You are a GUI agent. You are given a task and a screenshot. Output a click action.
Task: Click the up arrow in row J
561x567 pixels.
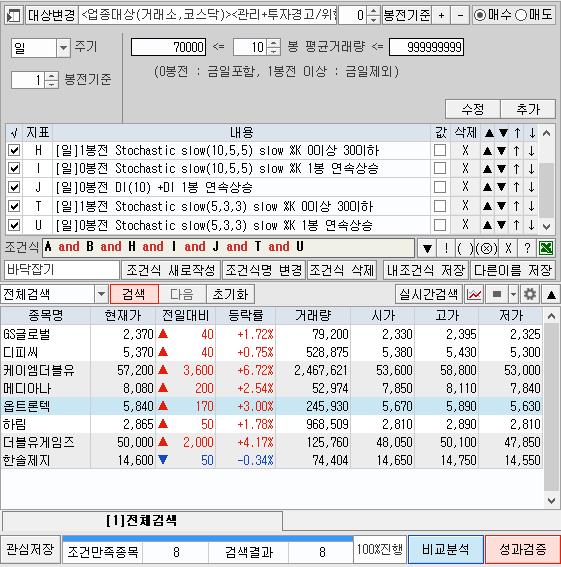pyautogui.click(x=517, y=187)
